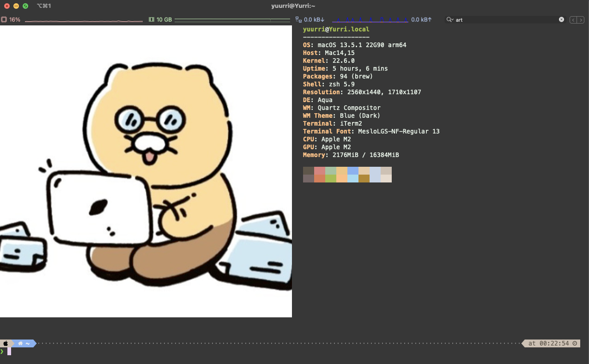Pick the dark brown color block
589x364 pixels.
pos(309,171)
